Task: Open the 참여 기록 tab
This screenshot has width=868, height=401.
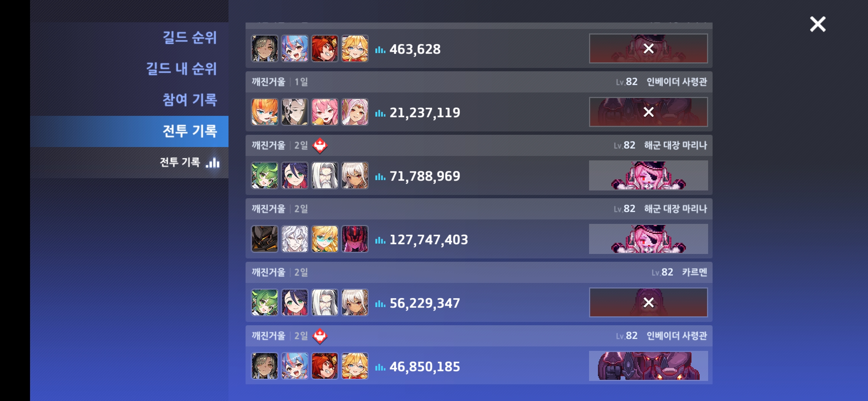Action: click(189, 100)
